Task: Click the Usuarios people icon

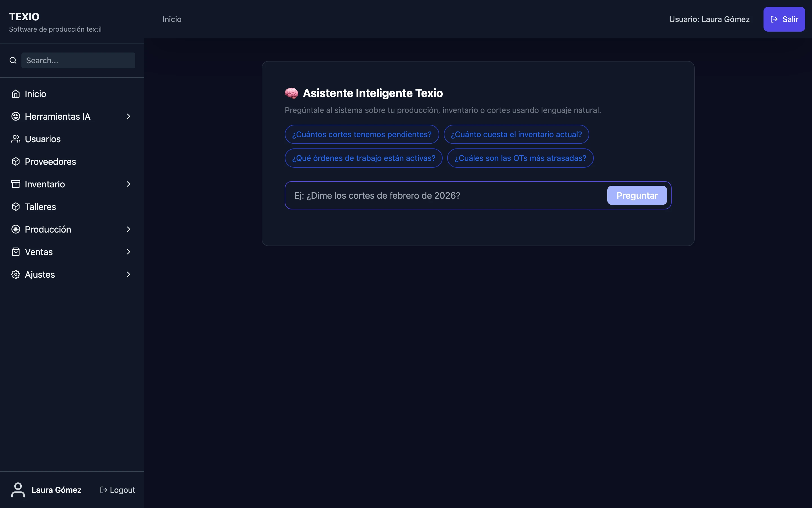Action: point(16,139)
